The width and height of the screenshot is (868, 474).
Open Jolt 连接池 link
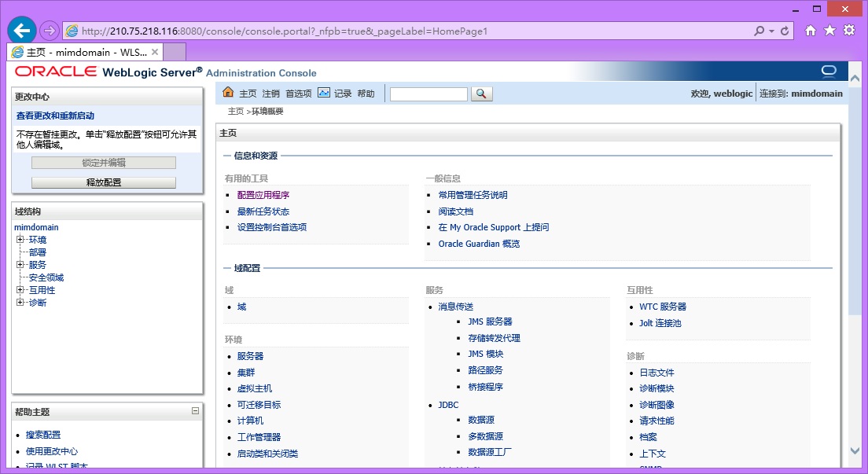(x=660, y=323)
